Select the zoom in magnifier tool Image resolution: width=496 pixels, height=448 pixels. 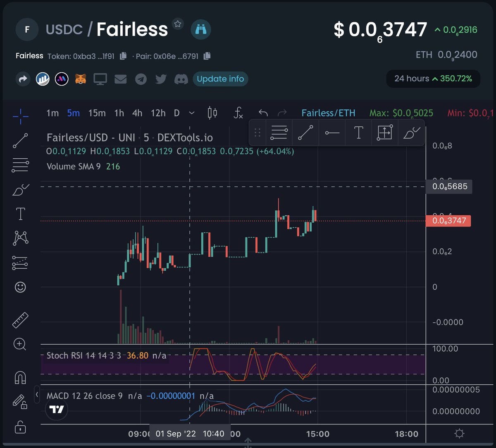(20, 344)
